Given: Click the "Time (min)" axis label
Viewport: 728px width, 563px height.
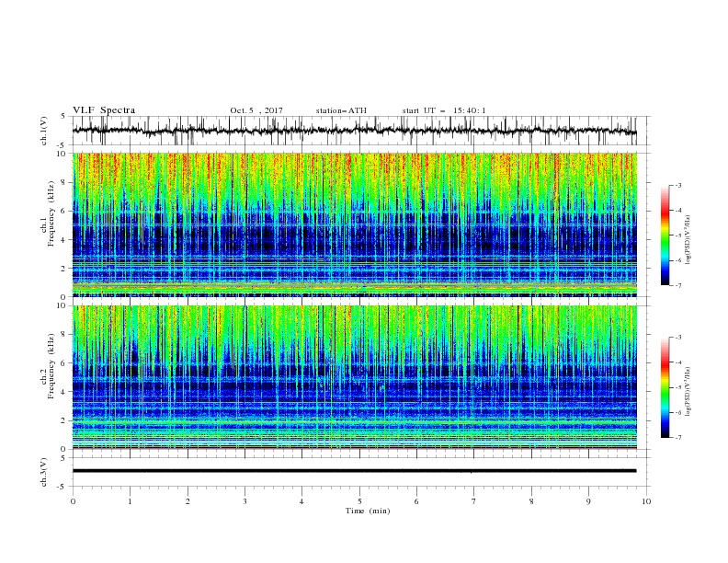Looking at the screenshot, I should pos(368,511).
